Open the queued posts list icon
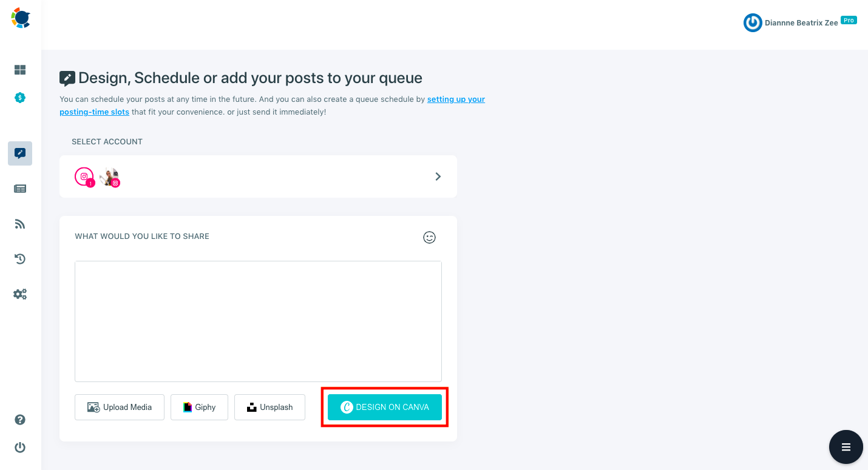 tap(19, 189)
